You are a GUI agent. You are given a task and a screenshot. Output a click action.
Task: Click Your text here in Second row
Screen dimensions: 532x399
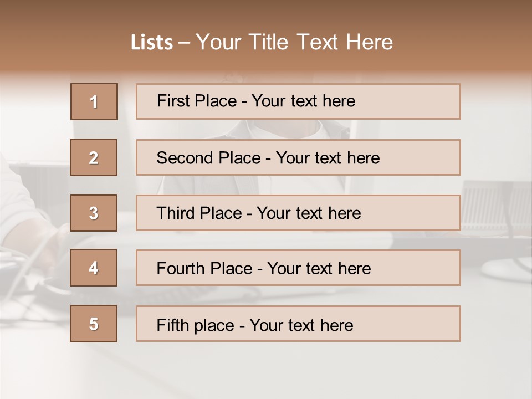pyautogui.click(x=328, y=158)
